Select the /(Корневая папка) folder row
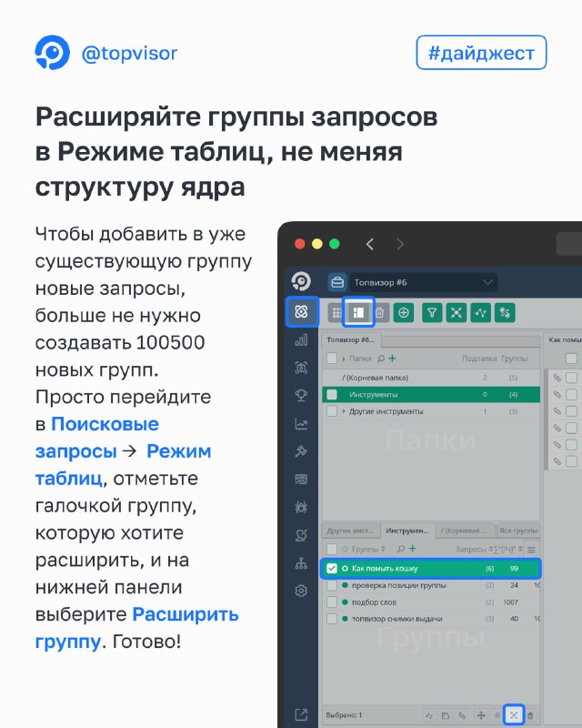Image resolution: width=582 pixels, height=728 pixels. pos(431,378)
